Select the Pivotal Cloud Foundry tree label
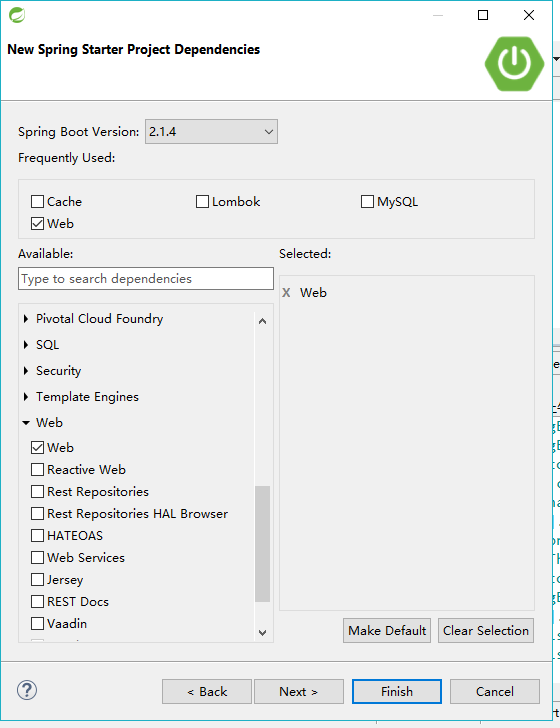Screen dimensions: 560x728 click(x=99, y=319)
